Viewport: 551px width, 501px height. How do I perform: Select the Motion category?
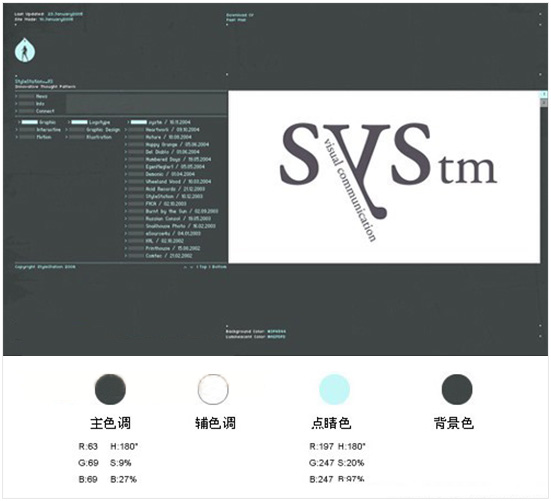pos(44,137)
